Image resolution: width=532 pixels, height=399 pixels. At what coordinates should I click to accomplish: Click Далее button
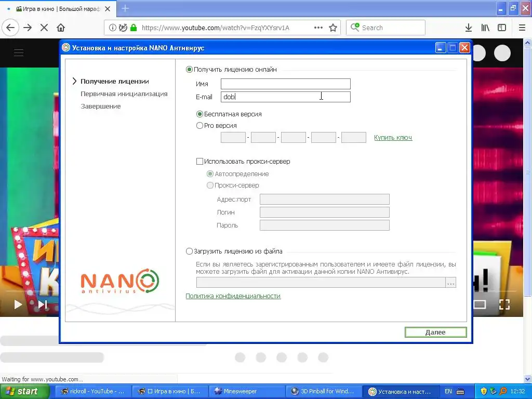[x=436, y=332]
